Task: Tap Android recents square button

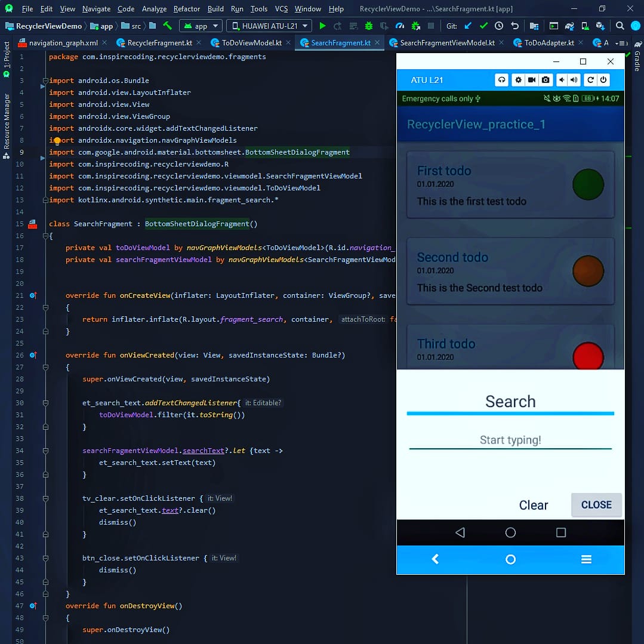Action: tap(561, 533)
